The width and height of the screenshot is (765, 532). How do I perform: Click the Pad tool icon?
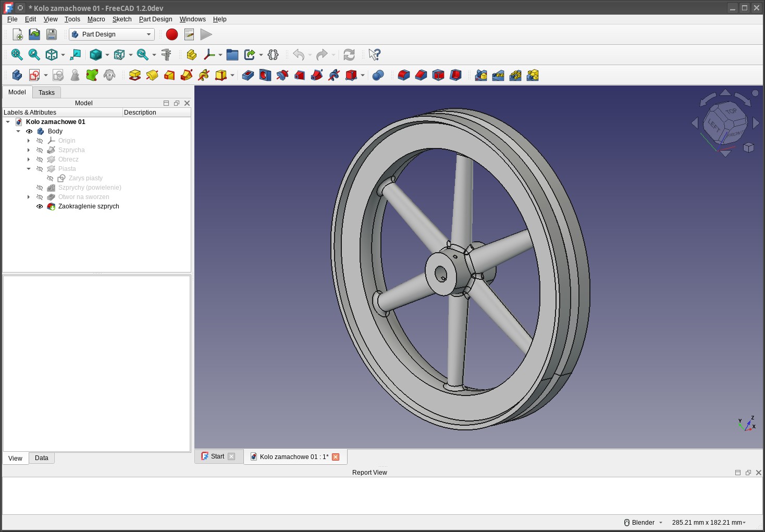pos(134,76)
